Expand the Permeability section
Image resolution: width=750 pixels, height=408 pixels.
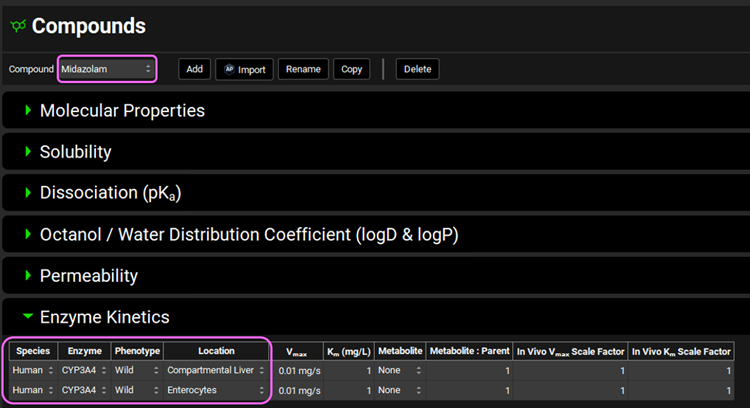pyautogui.click(x=88, y=275)
